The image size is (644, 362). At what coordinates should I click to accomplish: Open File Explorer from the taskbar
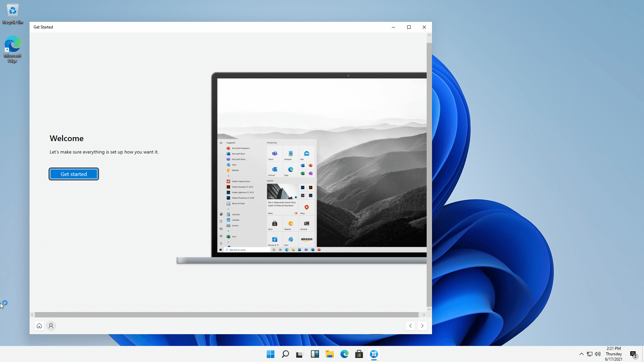pyautogui.click(x=330, y=354)
